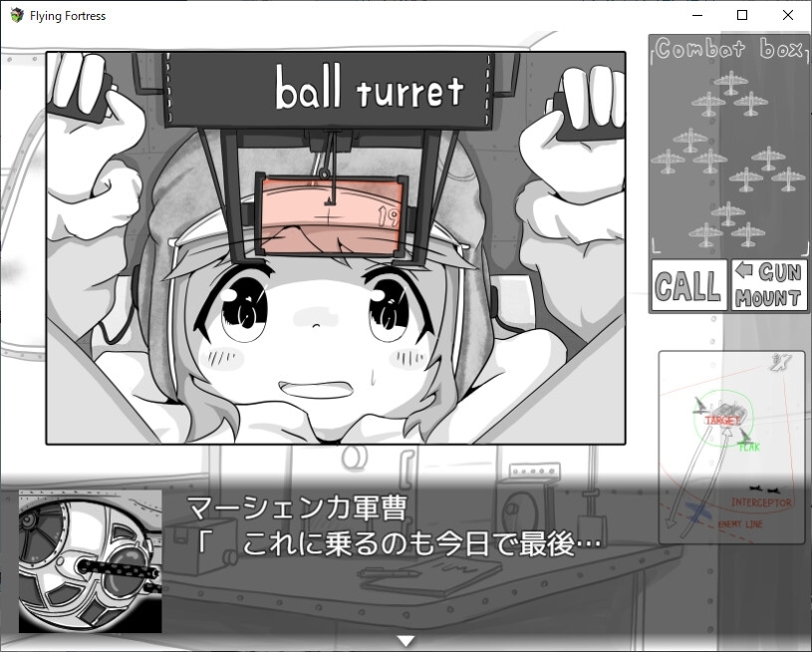Click an INTERCEPTOR plane icon
The width and height of the screenshot is (812, 652).
(x=756, y=489)
